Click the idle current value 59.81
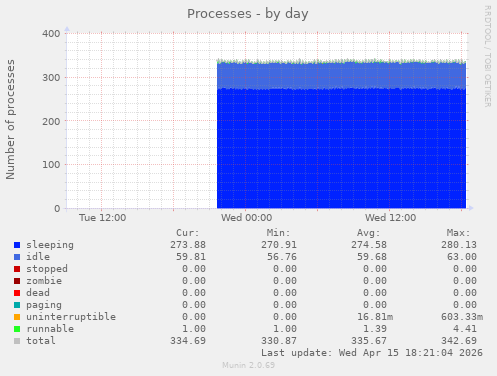Screen dimensions: 497x376 click(x=191, y=257)
